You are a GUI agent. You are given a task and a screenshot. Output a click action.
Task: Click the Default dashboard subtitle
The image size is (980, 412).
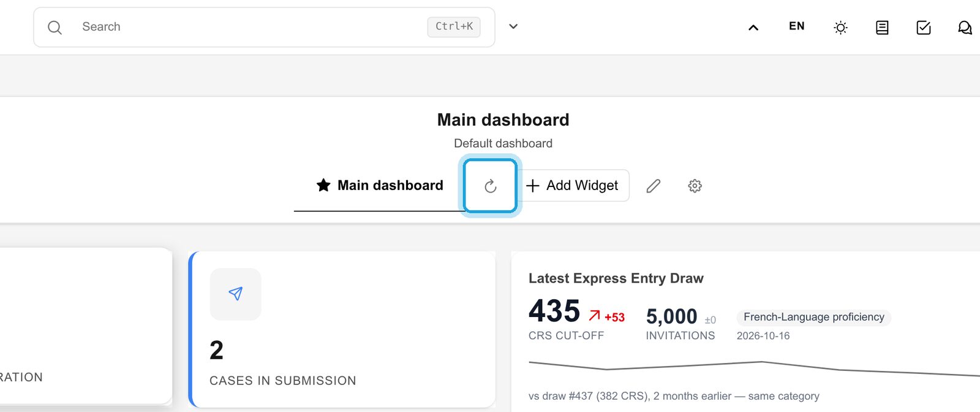[x=503, y=143]
